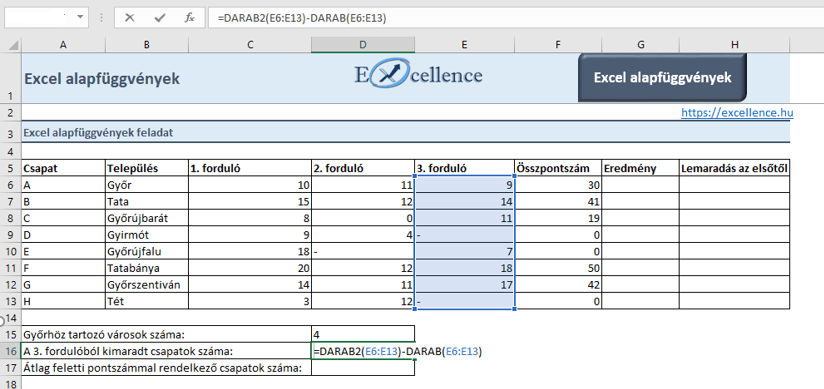Cancel the formula entry with X icon
824x389 pixels.
[129, 17]
